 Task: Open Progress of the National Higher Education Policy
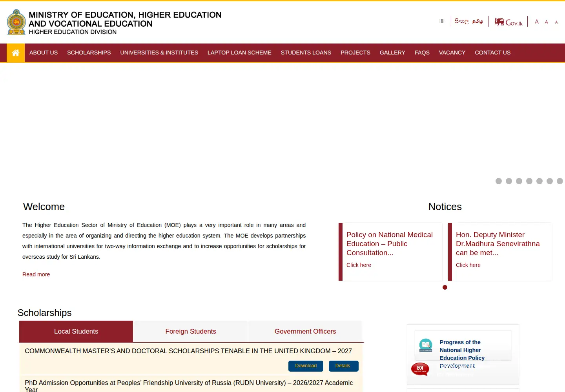pyautogui.click(x=462, y=354)
